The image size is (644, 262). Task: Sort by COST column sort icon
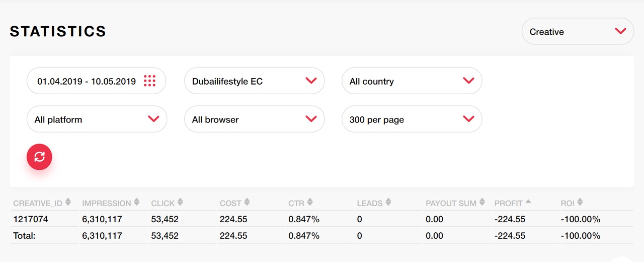coord(247,203)
